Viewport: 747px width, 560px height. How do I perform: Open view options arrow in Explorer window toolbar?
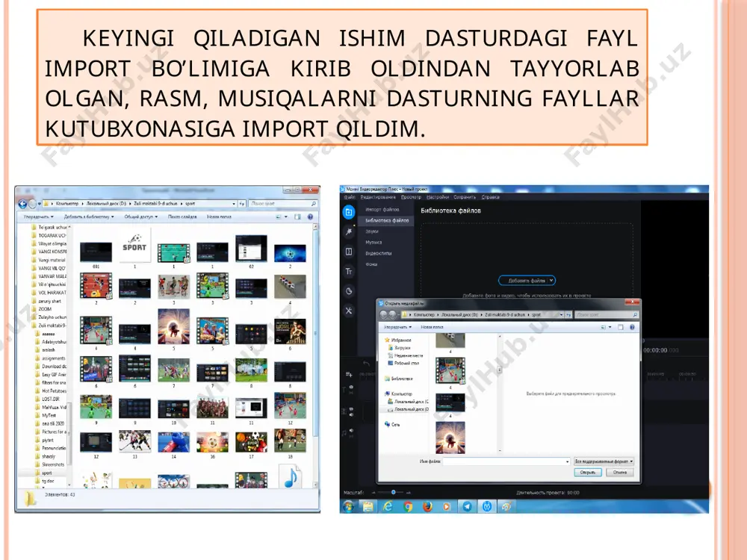[x=286, y=217]
